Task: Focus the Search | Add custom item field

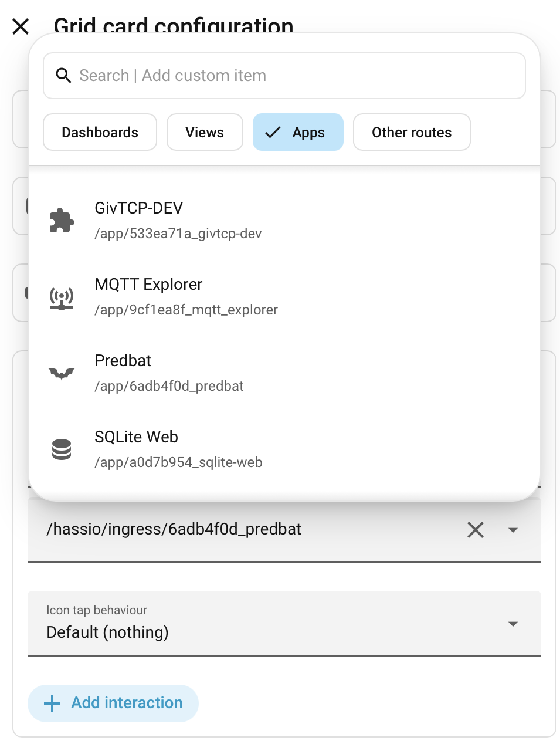Action: [284, 76]
